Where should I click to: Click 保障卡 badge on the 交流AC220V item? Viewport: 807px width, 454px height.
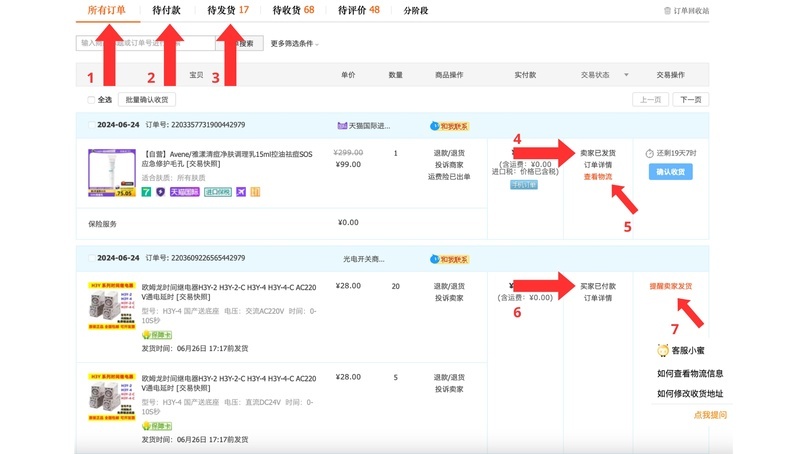click(x=157, y=335)
